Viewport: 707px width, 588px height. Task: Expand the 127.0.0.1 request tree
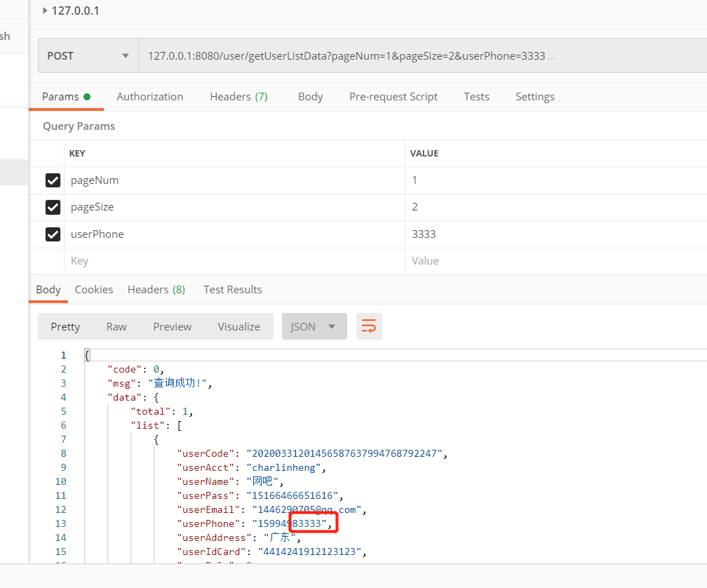[x=45, y=11]
